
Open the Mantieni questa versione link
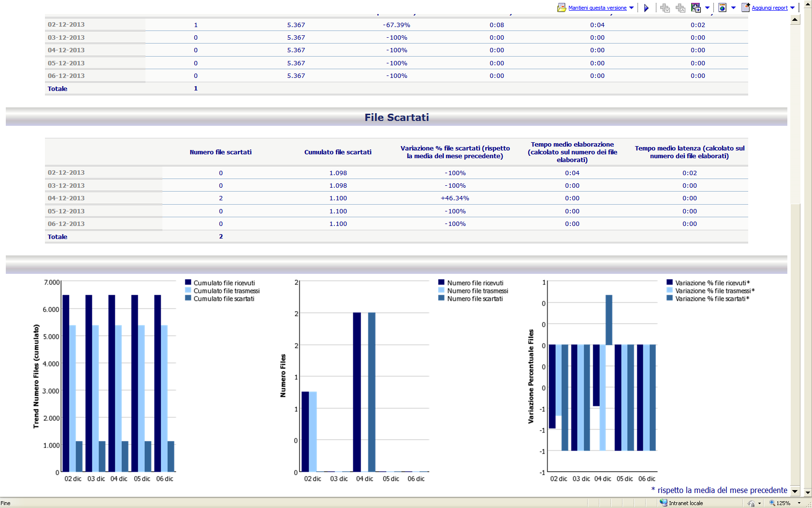tap(597, 8)
